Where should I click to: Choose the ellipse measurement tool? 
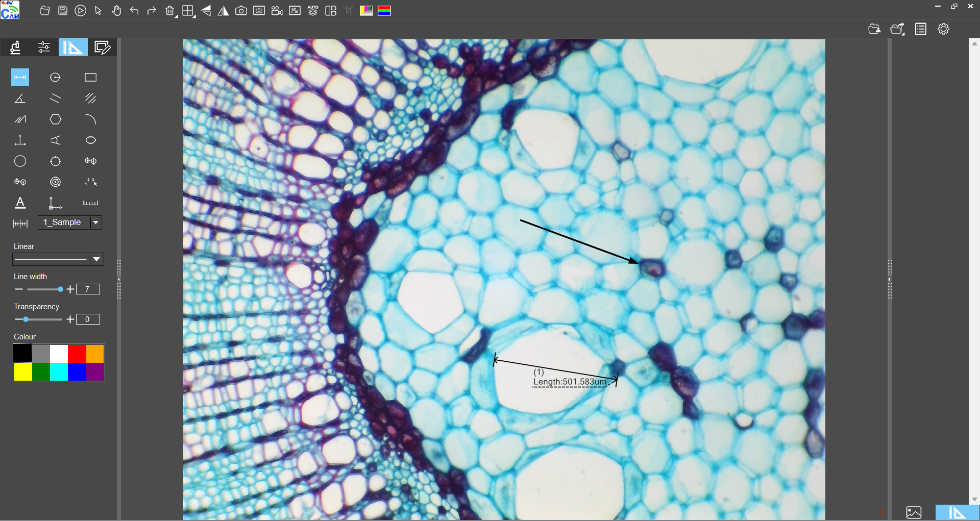(x=90, y=140)
